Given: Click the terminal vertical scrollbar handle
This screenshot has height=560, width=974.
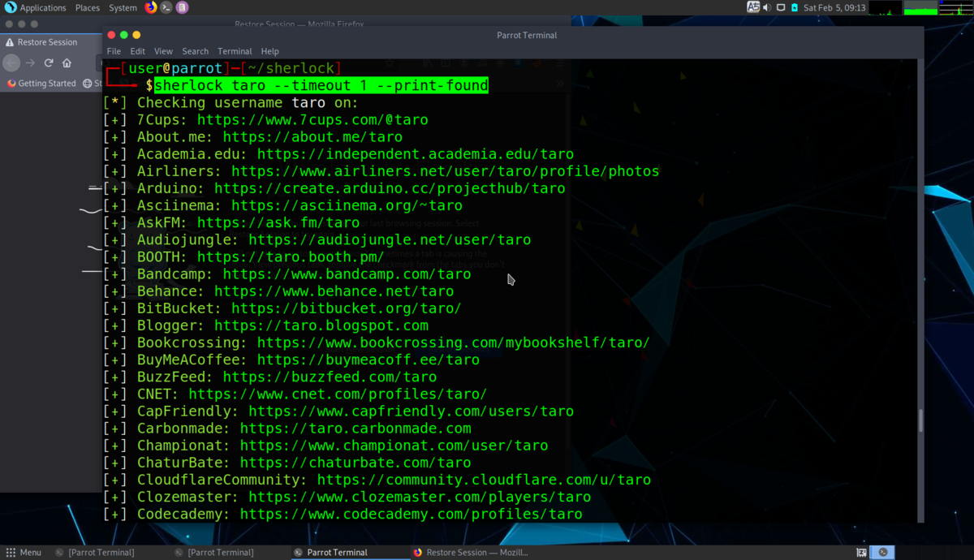Looking at the screenshot, I should click(x=920, y=420).
